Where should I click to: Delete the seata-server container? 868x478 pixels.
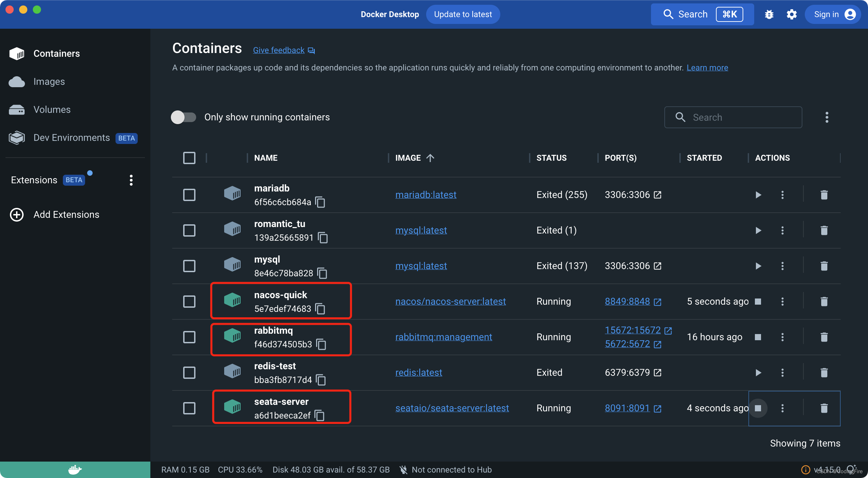point(824,408)
